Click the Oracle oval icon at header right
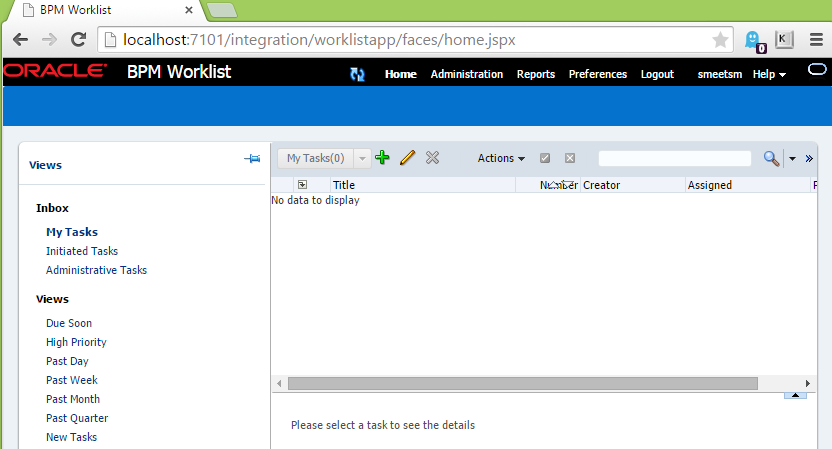The height and width of the screenshot is (449, 832). (817, 70)
